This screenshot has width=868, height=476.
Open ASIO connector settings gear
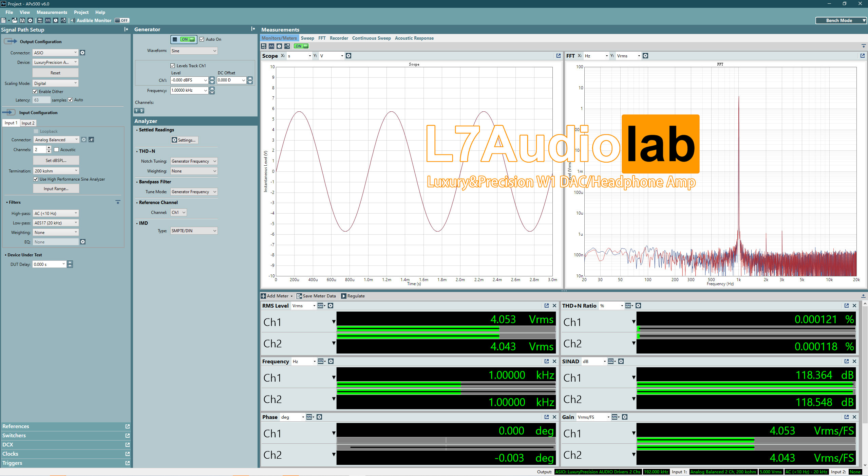pyautogui.click(x=82, y=53)
